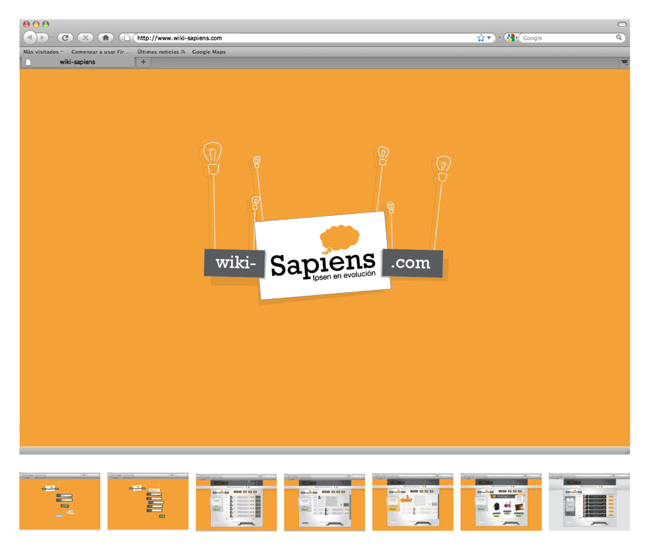Open third thumbnail showing list page
This screenshot has width=650, height=552.
[236, 502]
